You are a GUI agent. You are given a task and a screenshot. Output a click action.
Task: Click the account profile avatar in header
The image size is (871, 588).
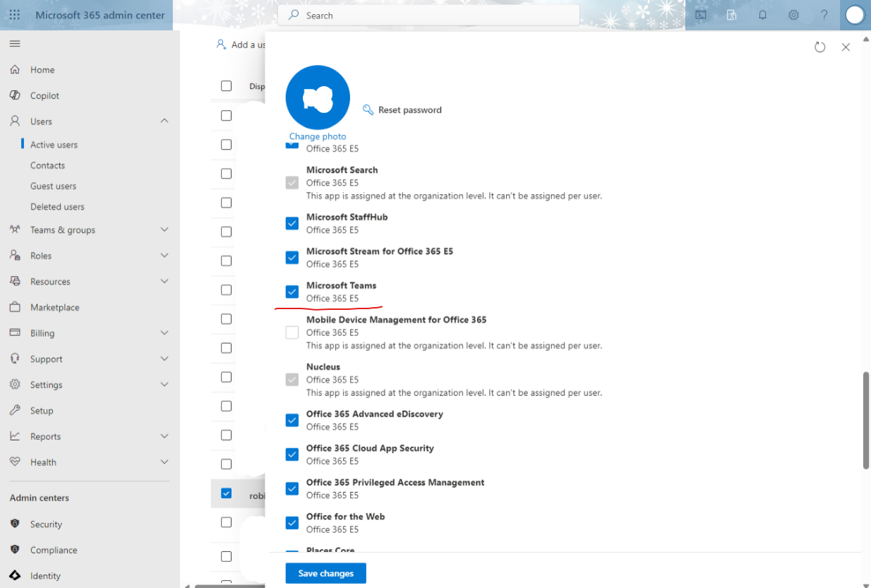(855, 15)
